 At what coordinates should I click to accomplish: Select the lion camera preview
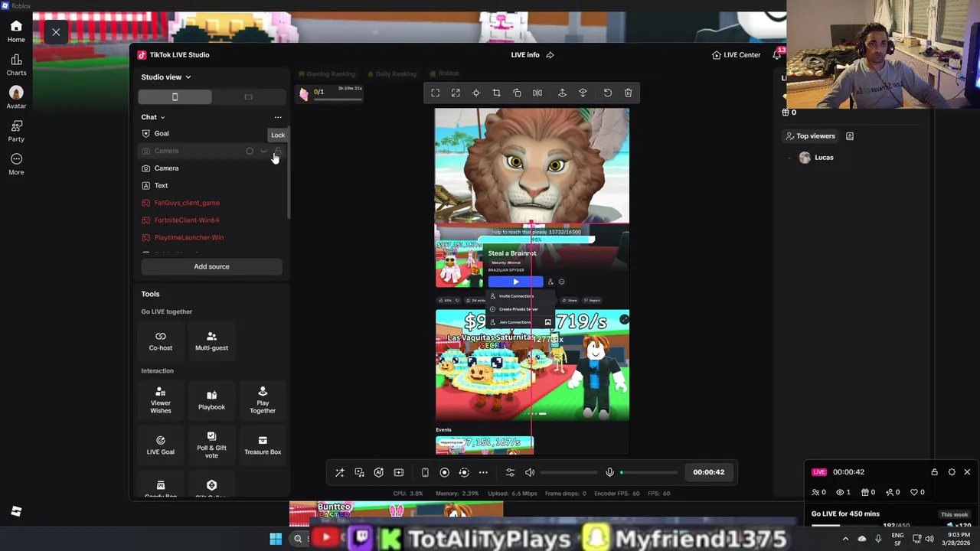coord(532,166)
